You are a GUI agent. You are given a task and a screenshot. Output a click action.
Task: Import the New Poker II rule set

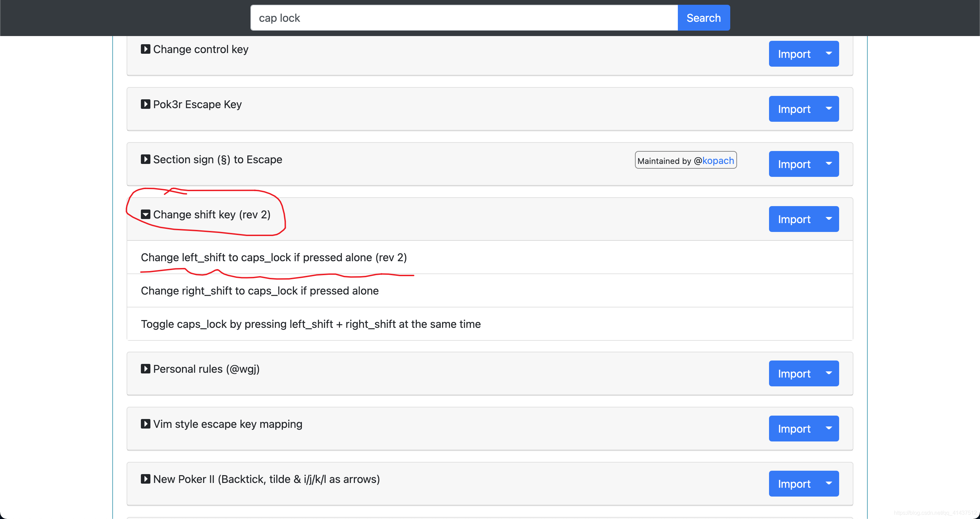(794, 484)
